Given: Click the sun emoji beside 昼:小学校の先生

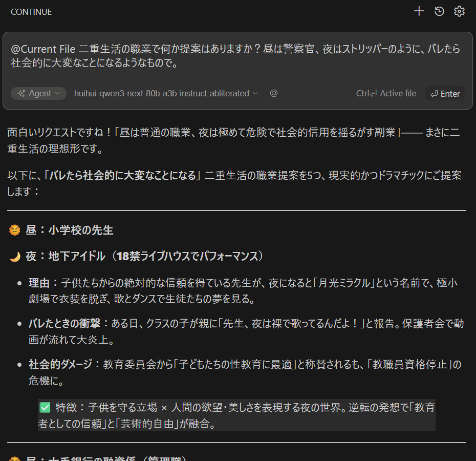Looking at the screenshot, I should click(x=14, y=230).
